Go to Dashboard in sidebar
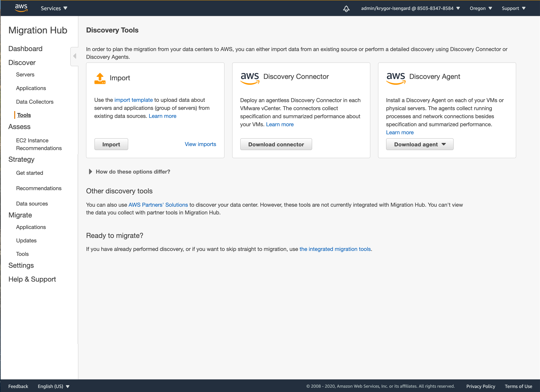The width and height of the screenshot is (540, 392). tap(26, 49)
